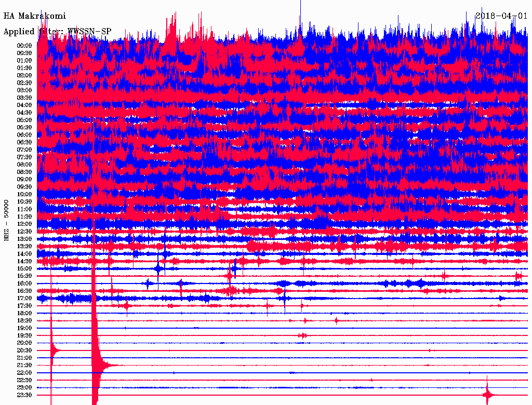Click the 17:30 time label
Image resolution: width=532 pixels, height=405 pixels.
[x=24, y=306]
